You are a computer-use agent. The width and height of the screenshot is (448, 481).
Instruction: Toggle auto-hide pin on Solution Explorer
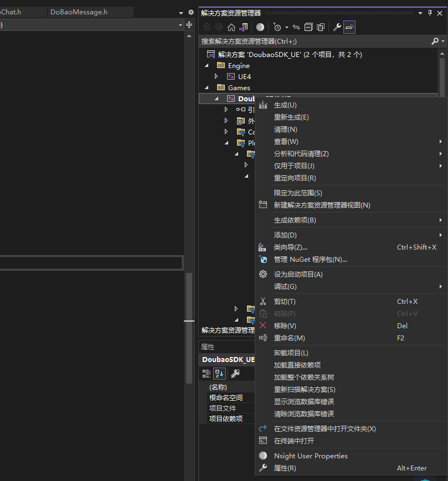[430, 13]
